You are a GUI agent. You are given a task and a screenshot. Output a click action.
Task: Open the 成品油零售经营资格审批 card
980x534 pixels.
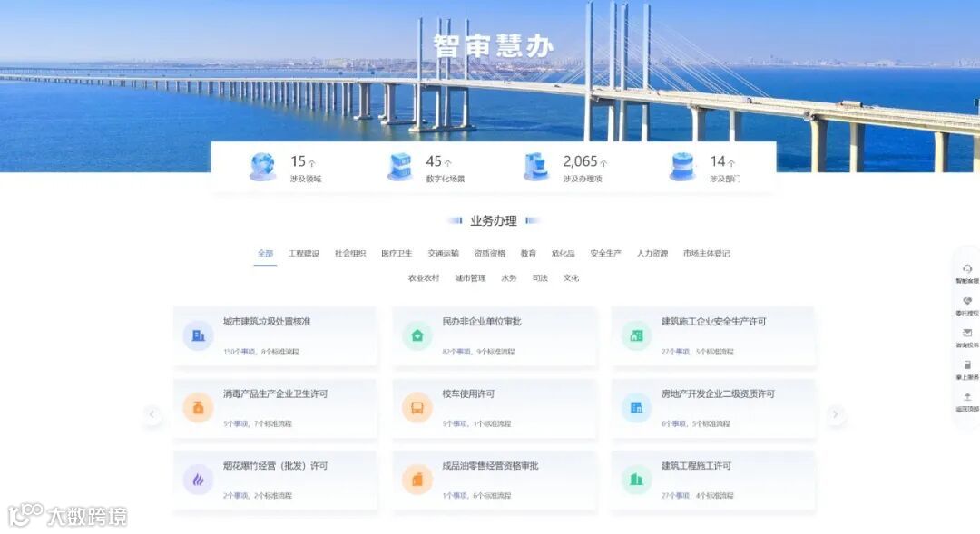click(495, 481)
